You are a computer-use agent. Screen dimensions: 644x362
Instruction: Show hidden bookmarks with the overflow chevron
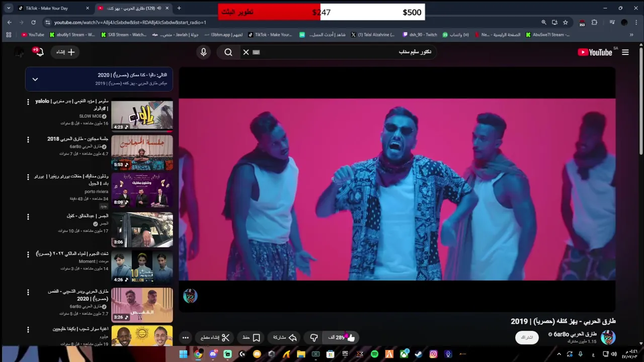pos(631,35)
